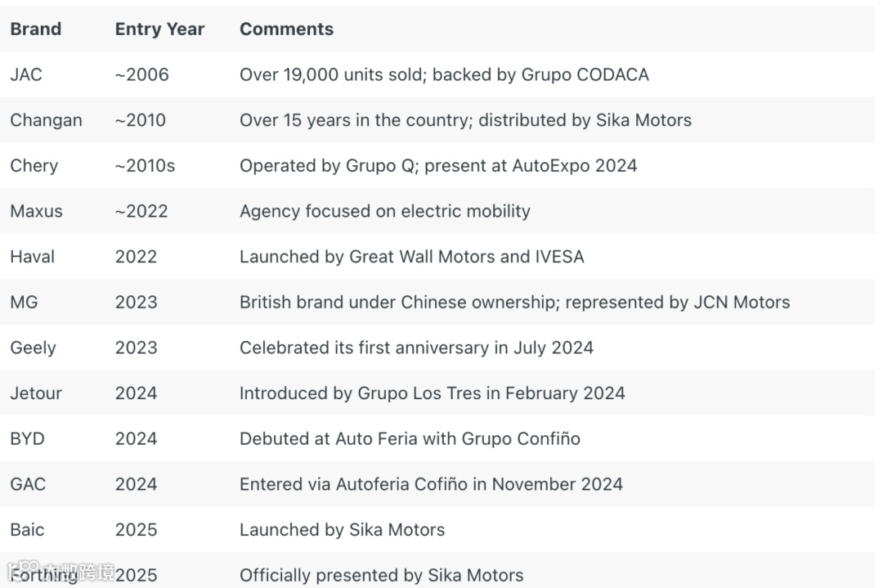Click the Comments column header
This screenshot has width=883, height=588.
click(286, 29)
